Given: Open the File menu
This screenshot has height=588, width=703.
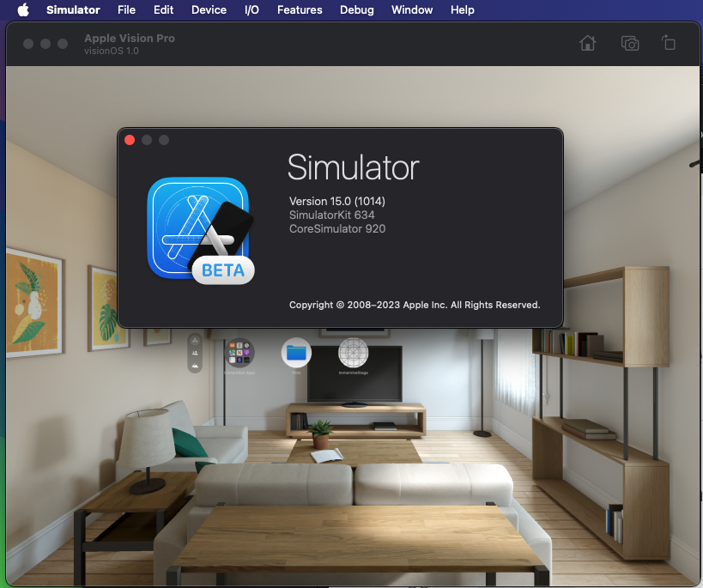Looking at the screenshot, I should pyautogui.click(x=126, y=9).
